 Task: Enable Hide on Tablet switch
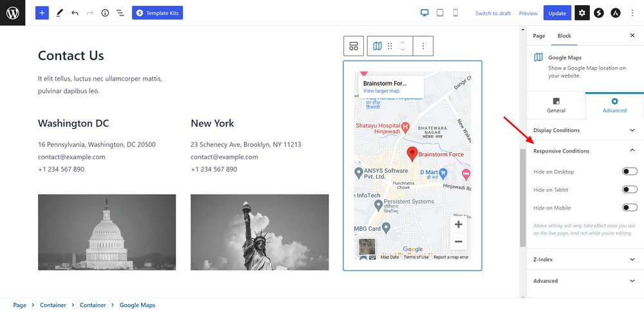(x=629, y=190)
